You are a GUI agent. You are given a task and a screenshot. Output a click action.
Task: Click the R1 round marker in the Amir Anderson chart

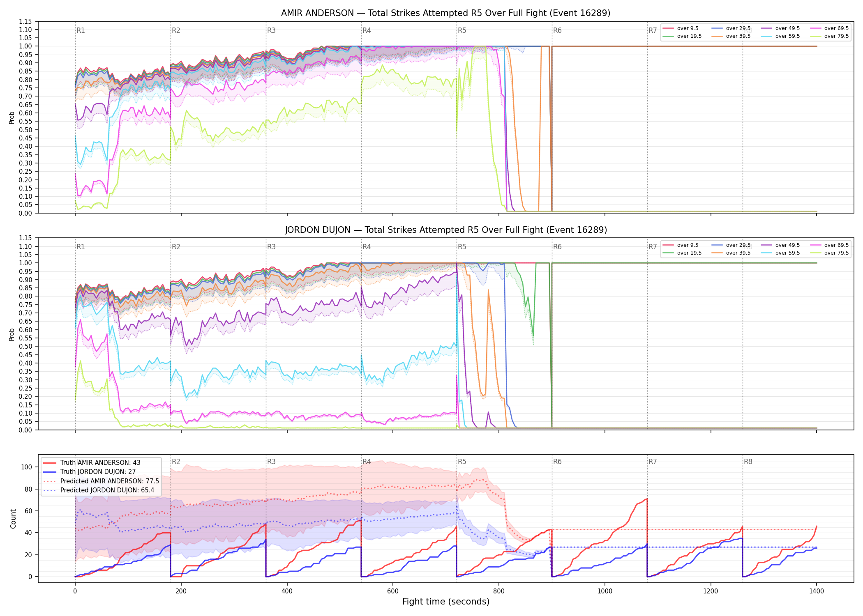[x=81, y=30]
